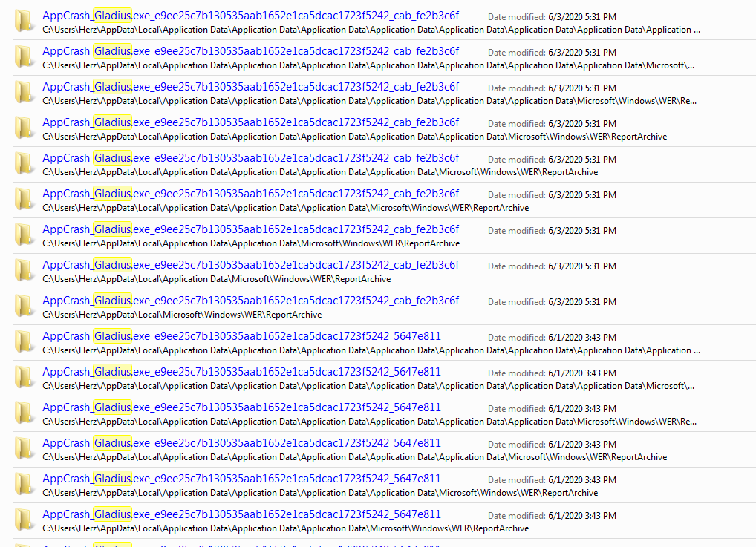Screen dimensions: 756x547
Task: Select fe2b3c6f path text containing five 'Application Data' folders
Action: pyautogui.click(x=355, y=137)
